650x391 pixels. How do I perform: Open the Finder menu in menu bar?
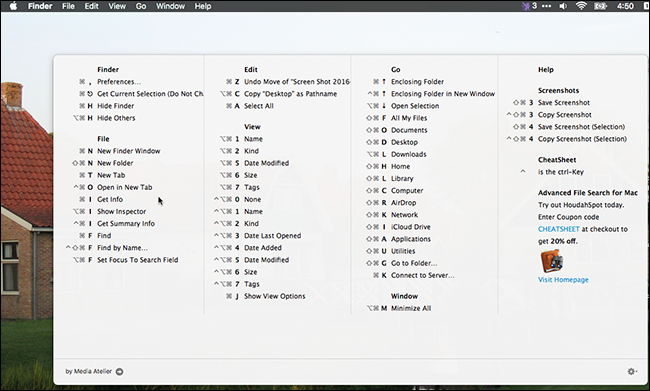[40, 6]
